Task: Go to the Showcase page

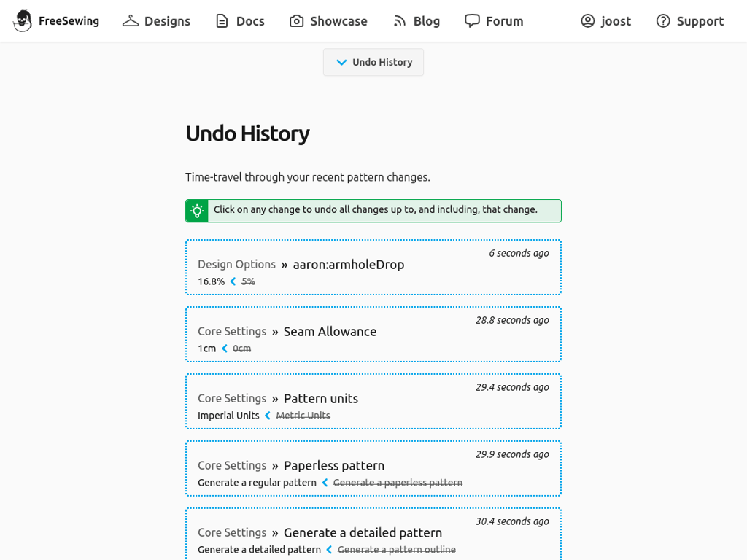Action: [329, 21]
